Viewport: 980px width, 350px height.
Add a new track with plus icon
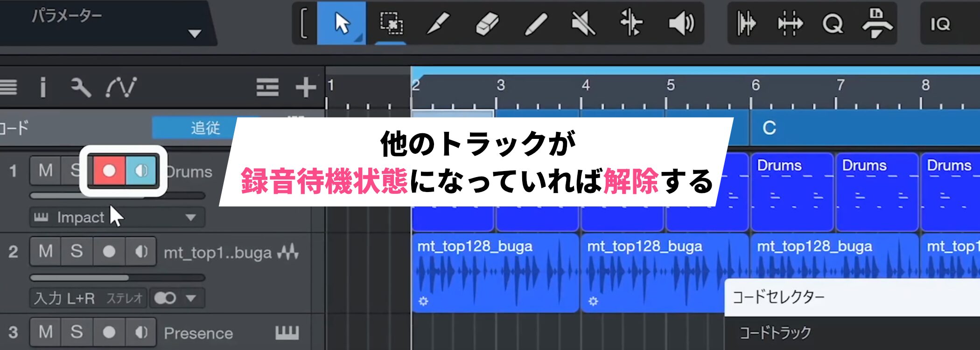click(x=306, y=87)
